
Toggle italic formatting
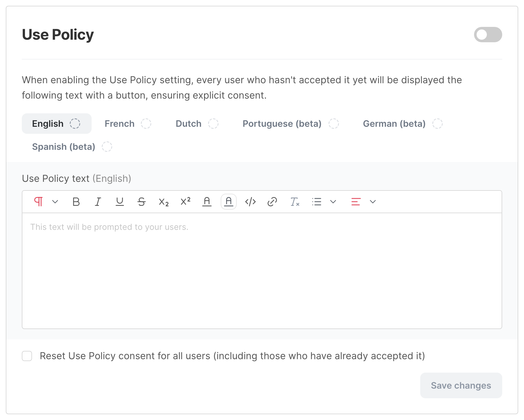(98, 202)
